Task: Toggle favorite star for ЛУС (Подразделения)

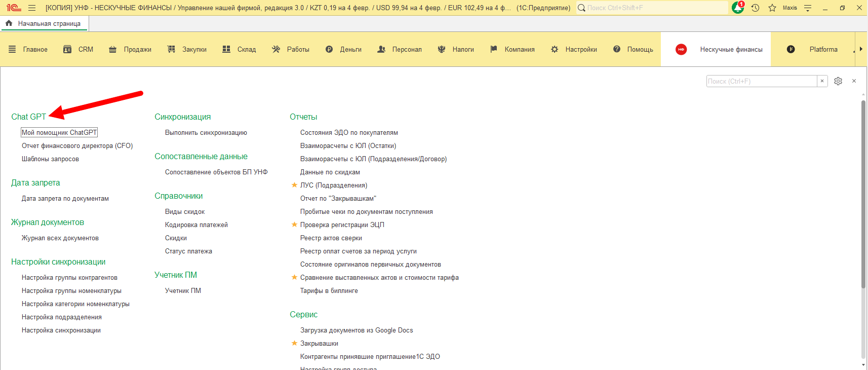Action: pyautogui.click(x=294, y=185)
